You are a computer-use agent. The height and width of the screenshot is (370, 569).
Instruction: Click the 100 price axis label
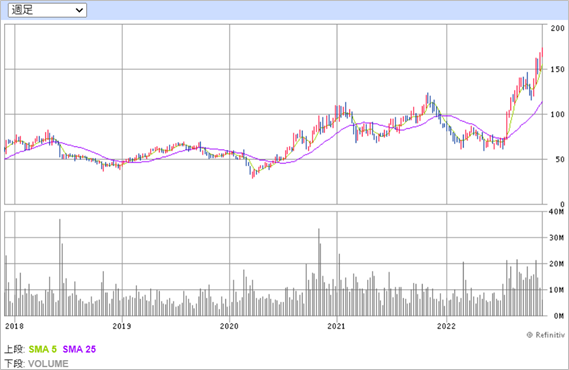pyautogui.click(x=557, y=114)
